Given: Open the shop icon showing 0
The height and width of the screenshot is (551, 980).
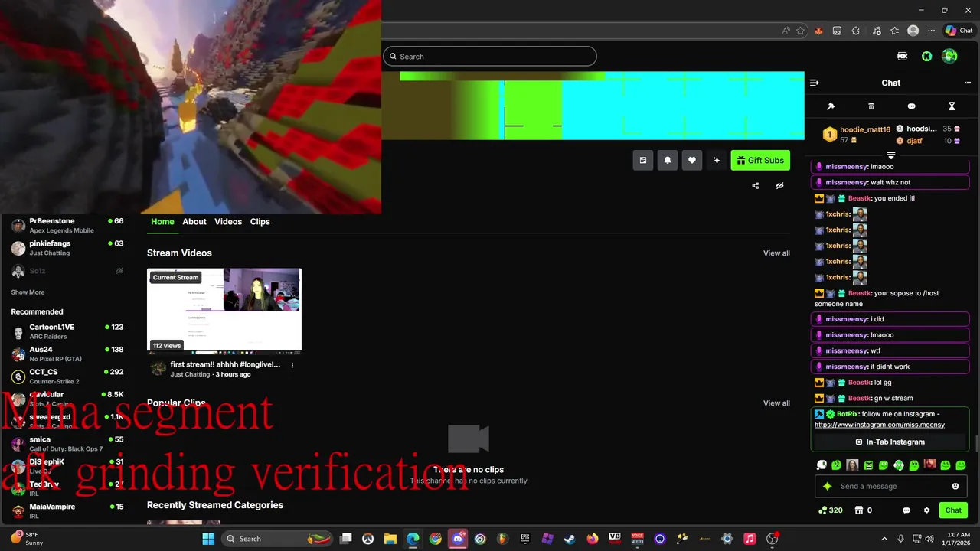Looking at the screenshot, I should (864, 510).
